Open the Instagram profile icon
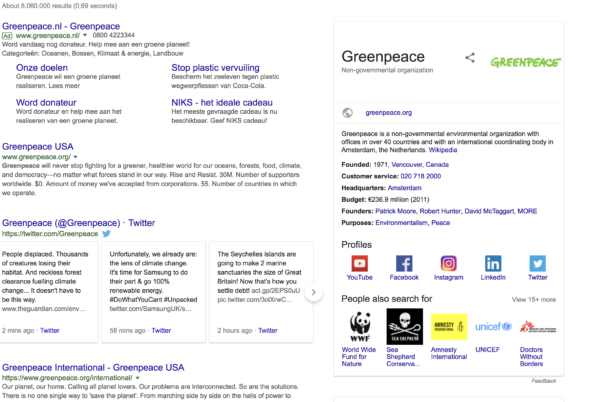Viewport: 600px width, 402px height. point(448,264)
